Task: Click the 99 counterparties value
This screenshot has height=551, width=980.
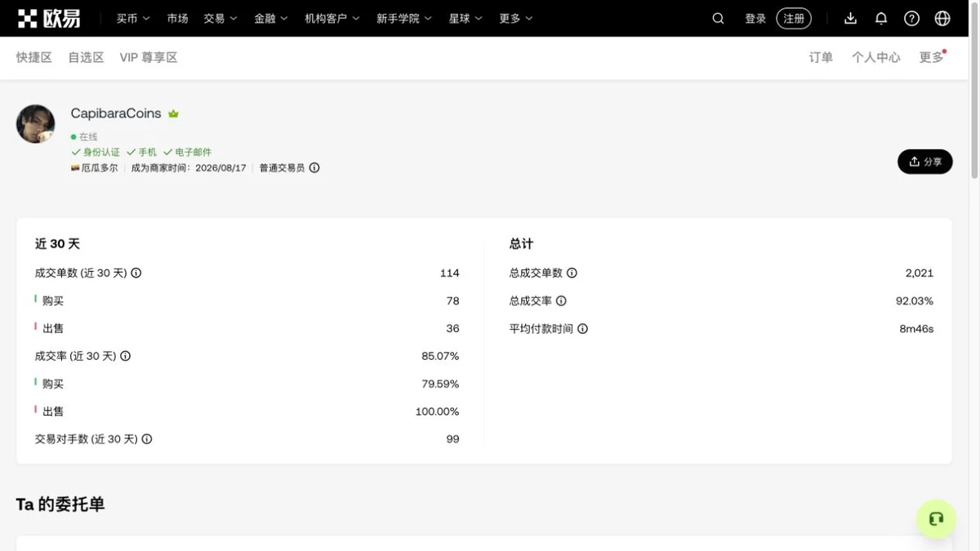Action: pos(452,439)
